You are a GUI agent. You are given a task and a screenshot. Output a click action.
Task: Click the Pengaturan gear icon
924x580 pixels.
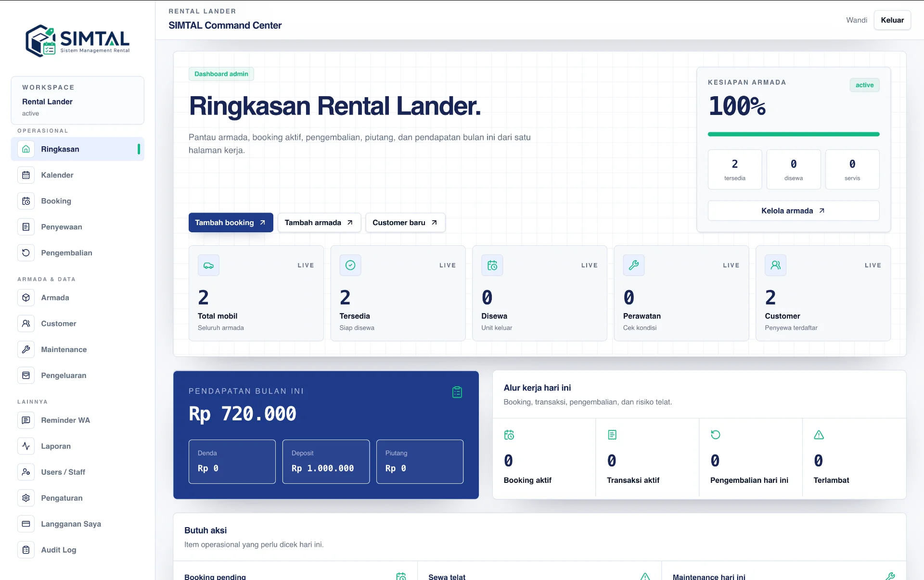click(x=26, y=498)
